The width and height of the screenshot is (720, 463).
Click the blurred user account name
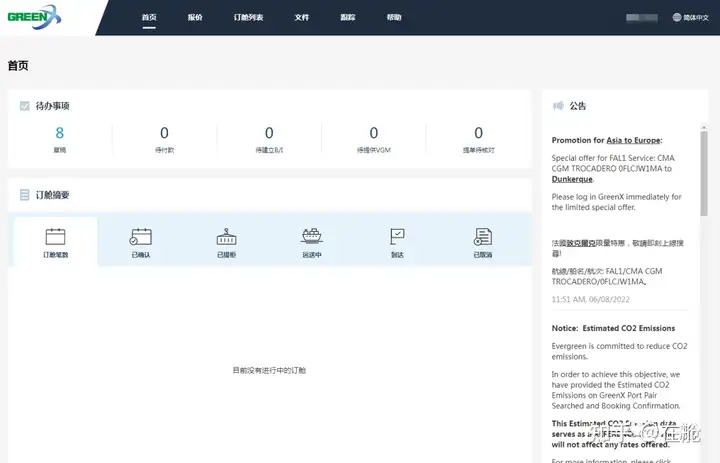pyautogui.click(x=641, y=17)
